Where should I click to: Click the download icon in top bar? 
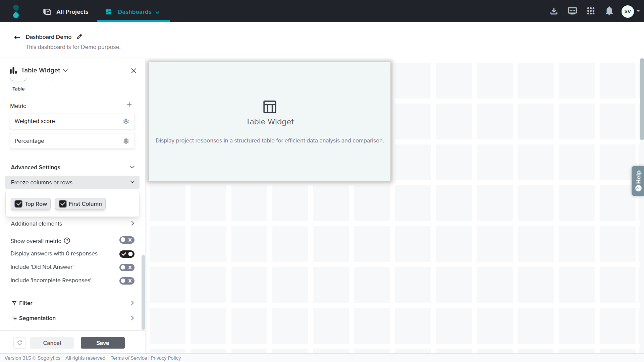(x=554, y=11)
